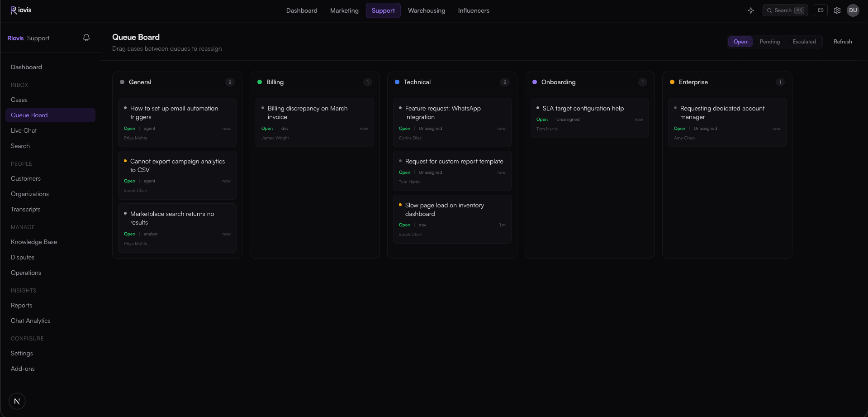
Task: Open the settings gear icon
Action: [837, 10]
